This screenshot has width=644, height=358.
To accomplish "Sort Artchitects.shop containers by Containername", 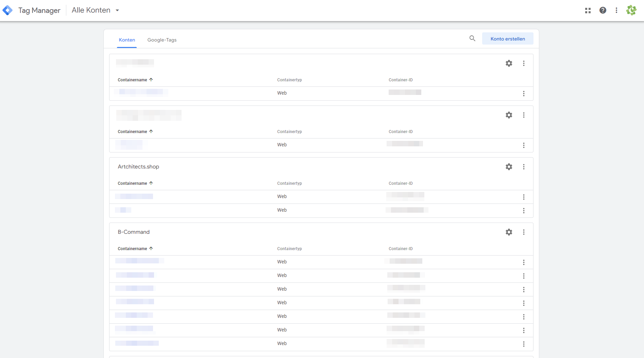I will [135, 183].
